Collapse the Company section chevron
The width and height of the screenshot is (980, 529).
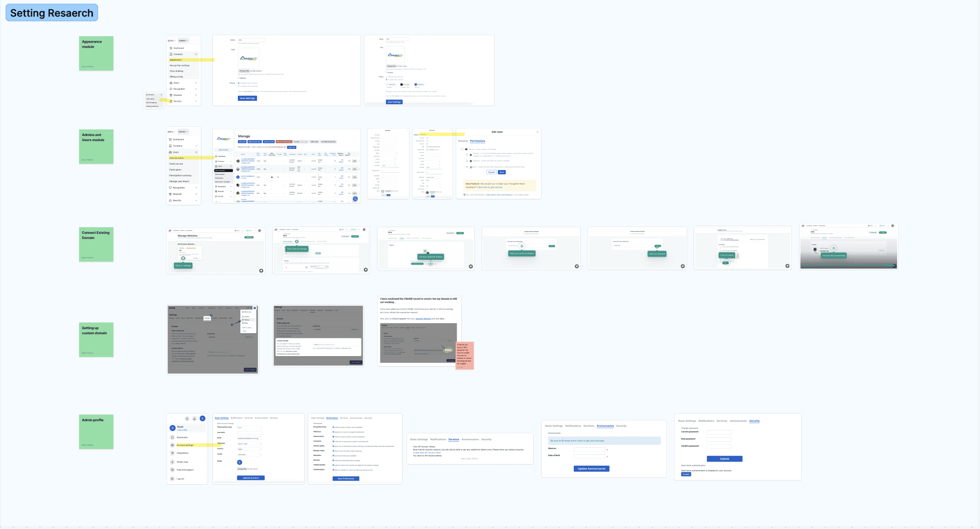point(196,54)
